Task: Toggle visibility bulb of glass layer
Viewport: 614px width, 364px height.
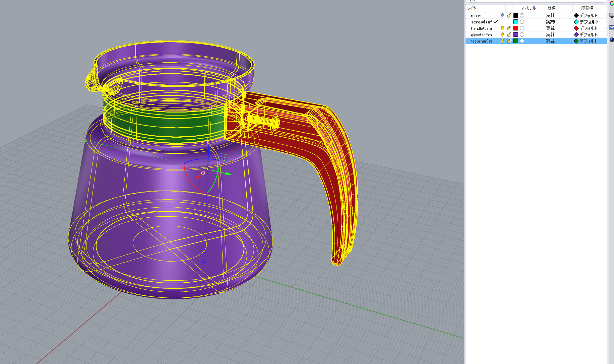Action: coord(502,34)
